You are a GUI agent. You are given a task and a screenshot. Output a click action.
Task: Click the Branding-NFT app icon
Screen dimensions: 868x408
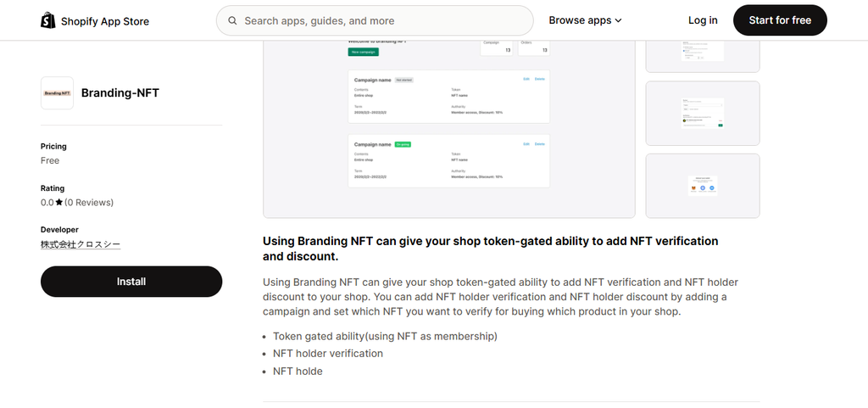pyautogui.click(x=57, y=93)
